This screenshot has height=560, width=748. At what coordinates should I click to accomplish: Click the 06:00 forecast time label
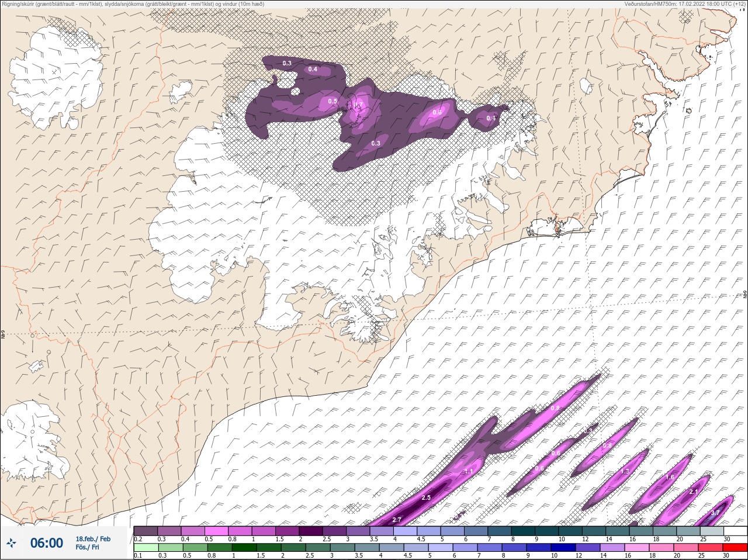[47, 543]
